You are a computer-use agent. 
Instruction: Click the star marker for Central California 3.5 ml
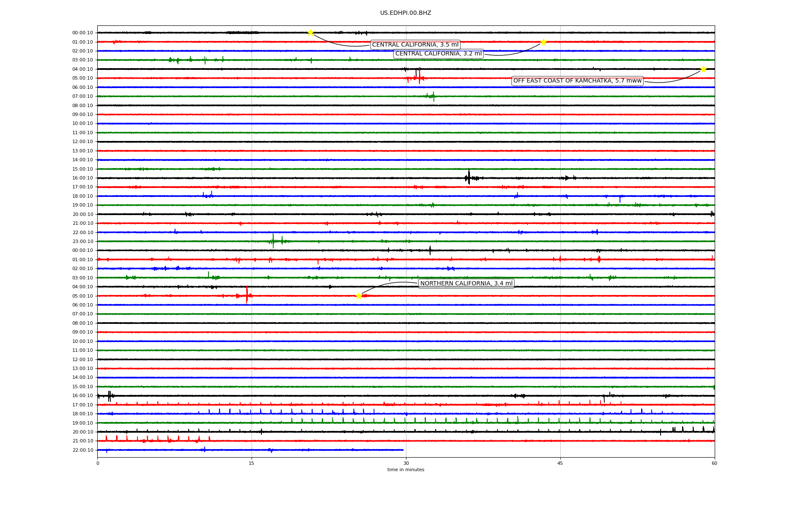point(310,33)
